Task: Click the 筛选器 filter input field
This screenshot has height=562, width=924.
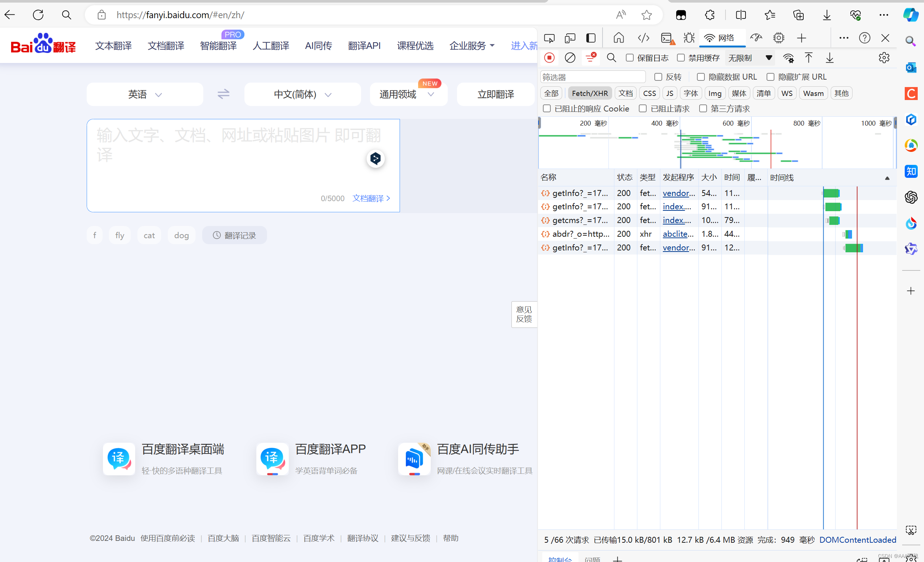Action: coord(593,77)
